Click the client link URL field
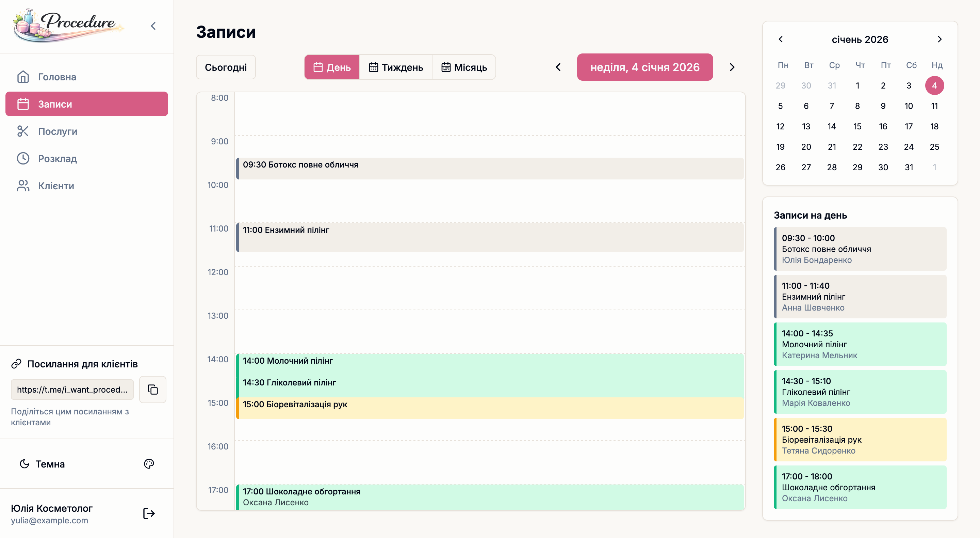The image size is (980, 538). click(x=72, y=390)
